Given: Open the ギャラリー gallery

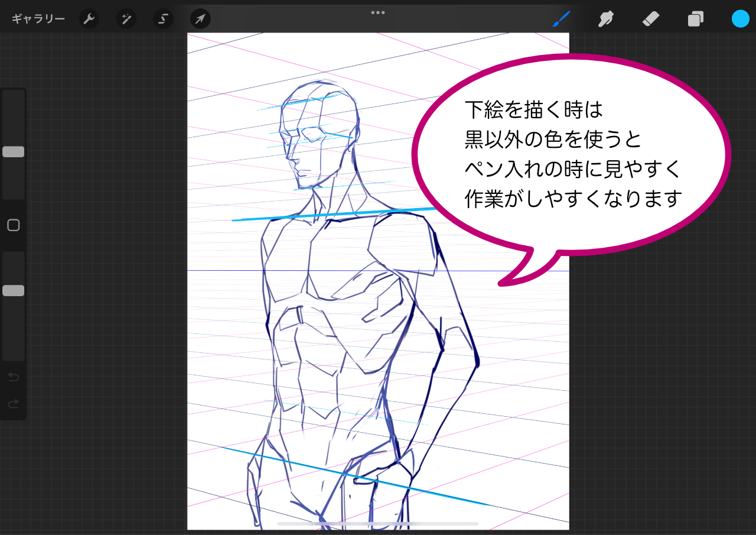Looking at the screenshot, I should (x=38, y=19).
